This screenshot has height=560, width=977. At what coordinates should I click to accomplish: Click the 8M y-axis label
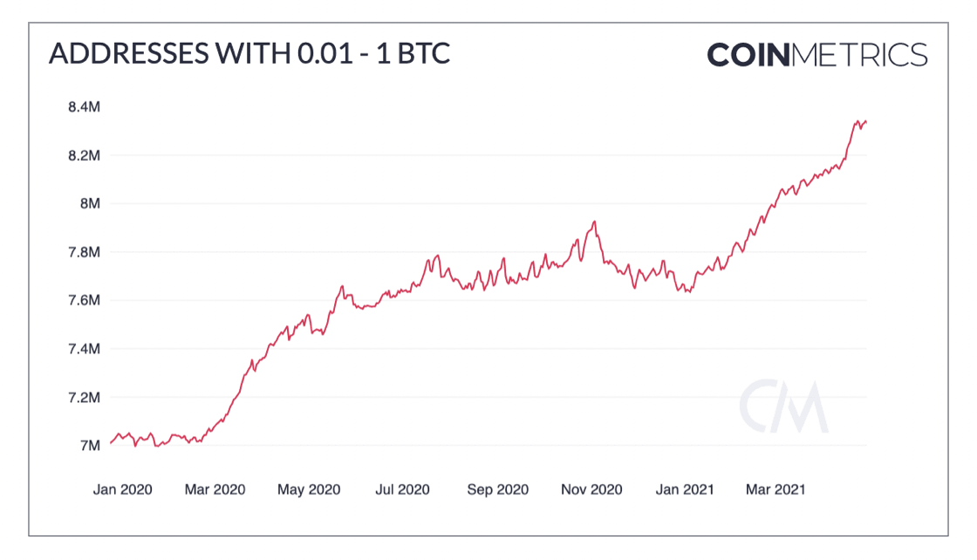[x=91, y=203]
